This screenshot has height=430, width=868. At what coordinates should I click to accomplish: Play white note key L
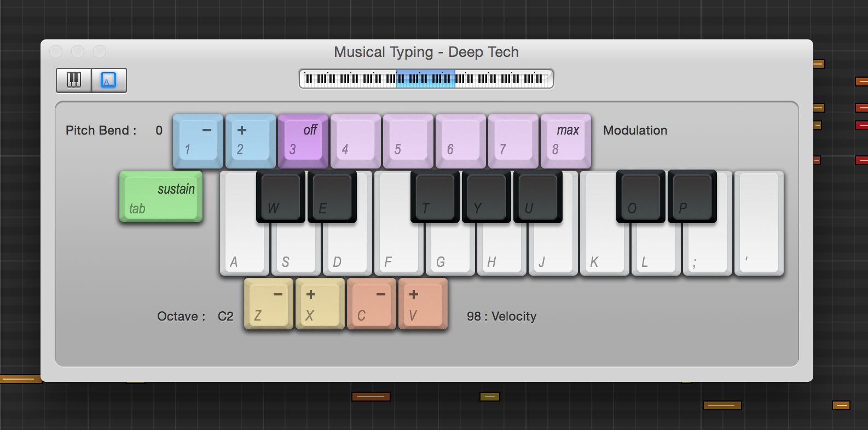click(656, 249)
